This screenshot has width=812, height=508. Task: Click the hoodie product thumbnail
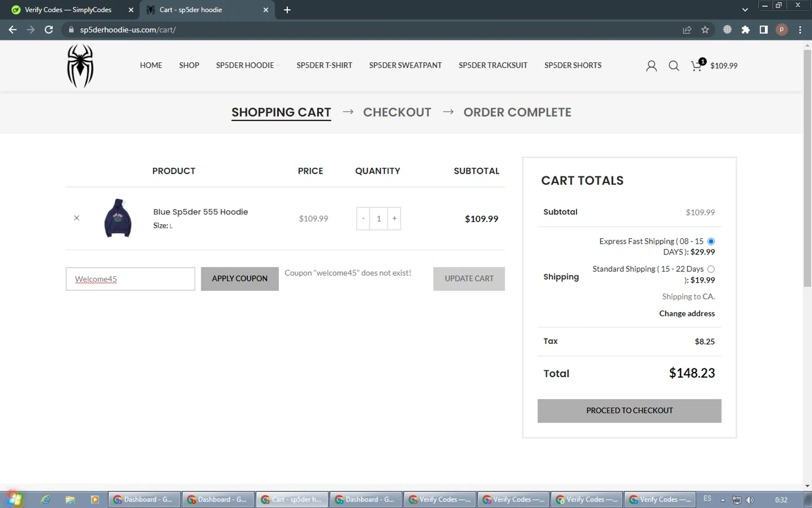coord(117,218)
